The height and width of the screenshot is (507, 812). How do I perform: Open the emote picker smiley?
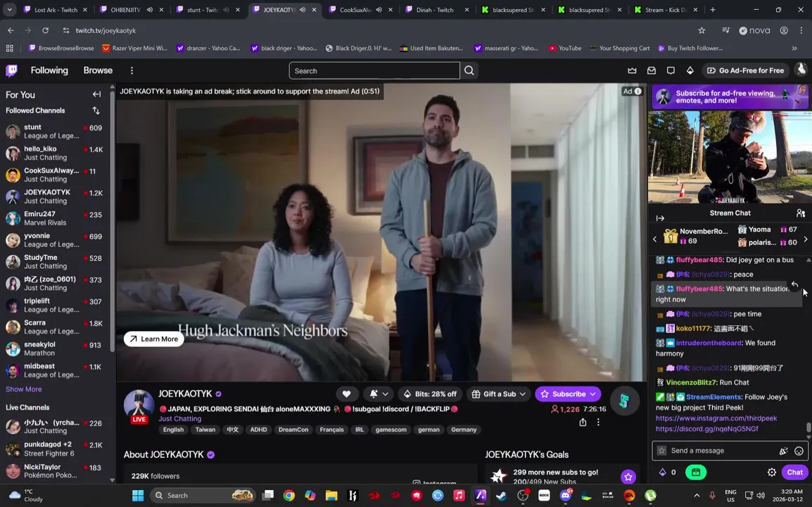pos(799,451)
